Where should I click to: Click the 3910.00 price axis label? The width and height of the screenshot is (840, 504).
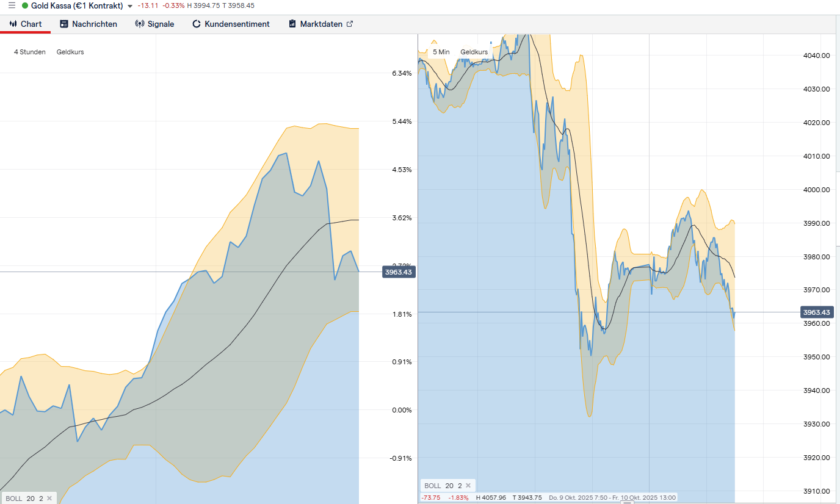tap(816, 491)
